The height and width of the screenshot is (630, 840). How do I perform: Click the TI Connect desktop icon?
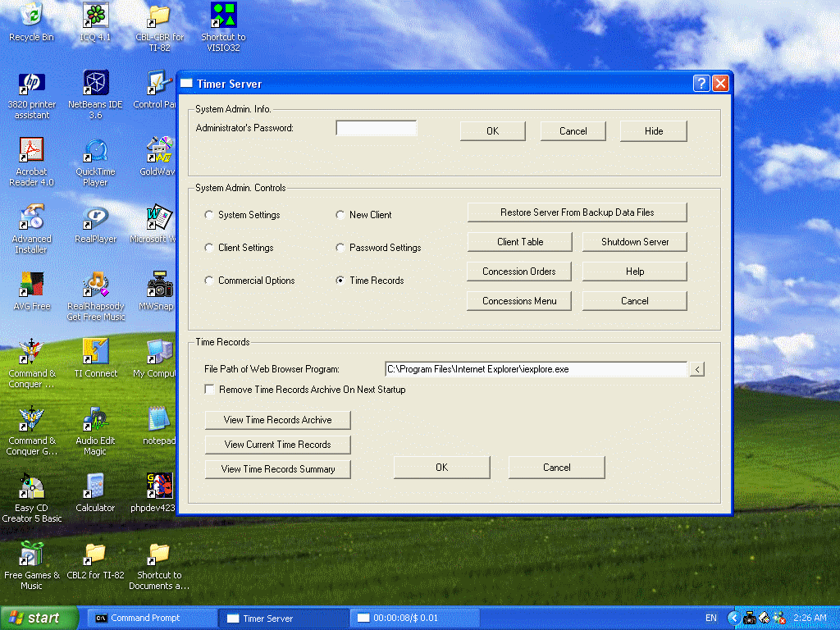click(96, 354)
